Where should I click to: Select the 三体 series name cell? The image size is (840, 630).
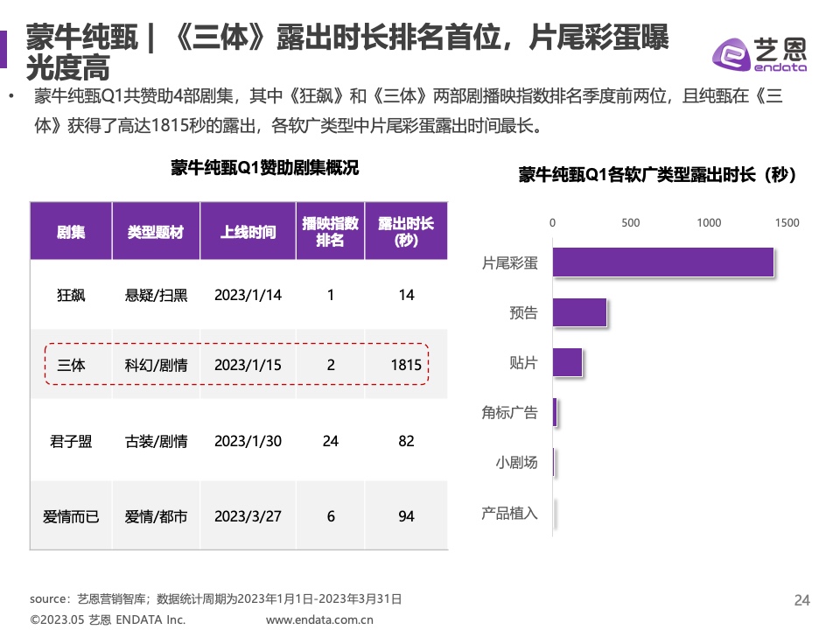tap(71, 366)
